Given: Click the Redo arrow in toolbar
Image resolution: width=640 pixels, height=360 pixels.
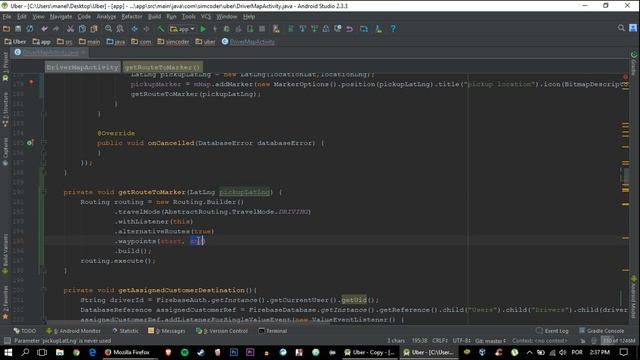Looking at the screenshot, I should (56, 29).
